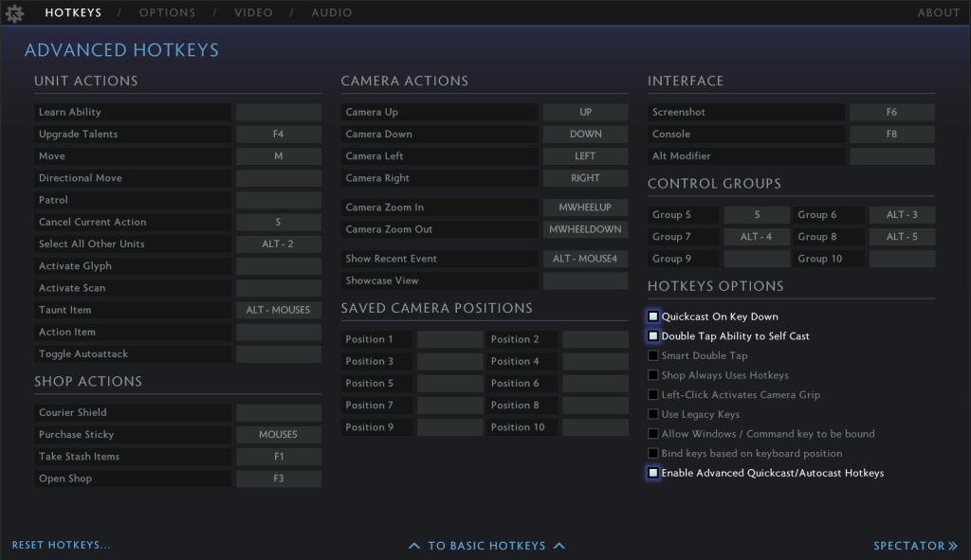Select the Learn Ability key binding field
The image size is (971, 560).
(278, 113)
